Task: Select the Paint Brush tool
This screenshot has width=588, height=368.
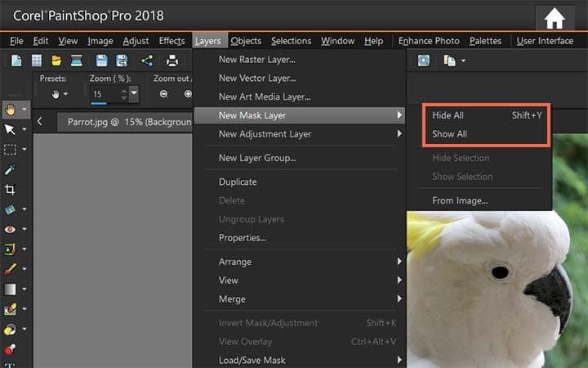Action: click(x=10, y=269)
